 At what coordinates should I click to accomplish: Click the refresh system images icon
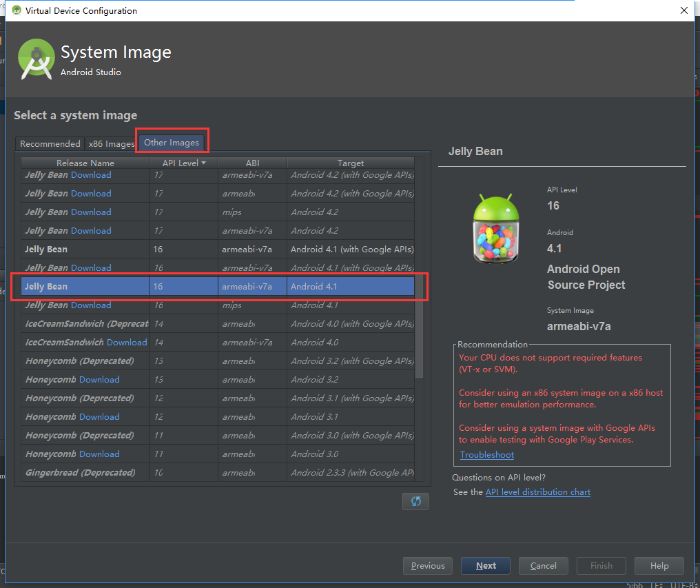pyautogui.click(x=415, y=501)
